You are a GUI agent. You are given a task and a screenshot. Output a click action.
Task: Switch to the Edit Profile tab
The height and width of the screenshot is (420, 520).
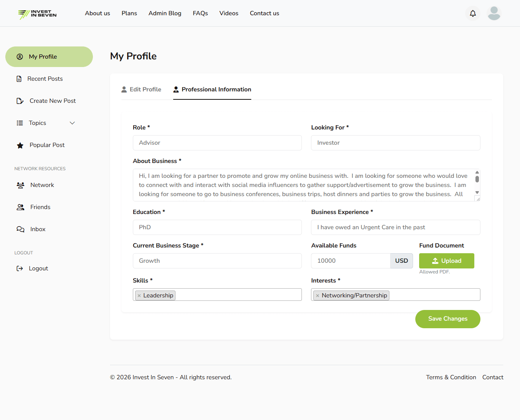click(x=141, y=89)
